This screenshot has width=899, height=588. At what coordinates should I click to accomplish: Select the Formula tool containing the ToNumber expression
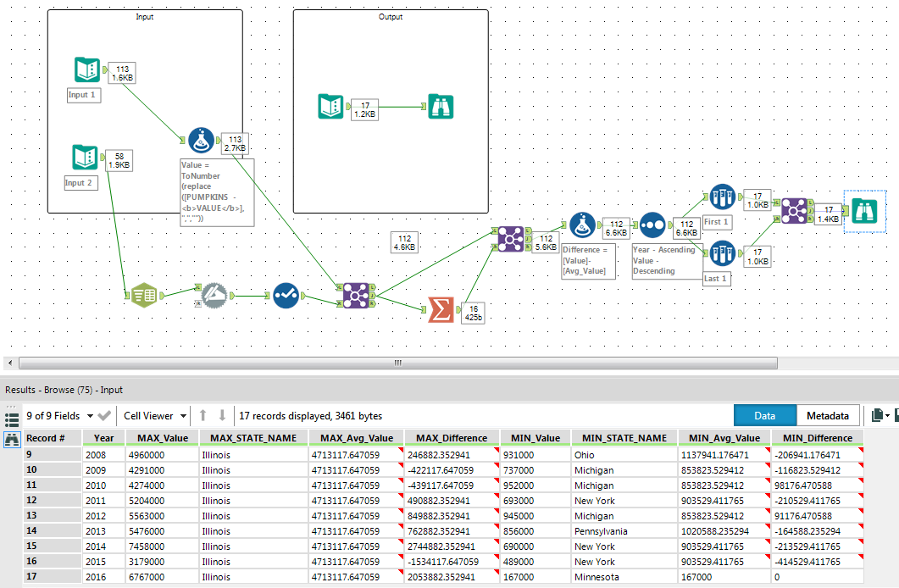pyautogui.click(x=201, y=141)
